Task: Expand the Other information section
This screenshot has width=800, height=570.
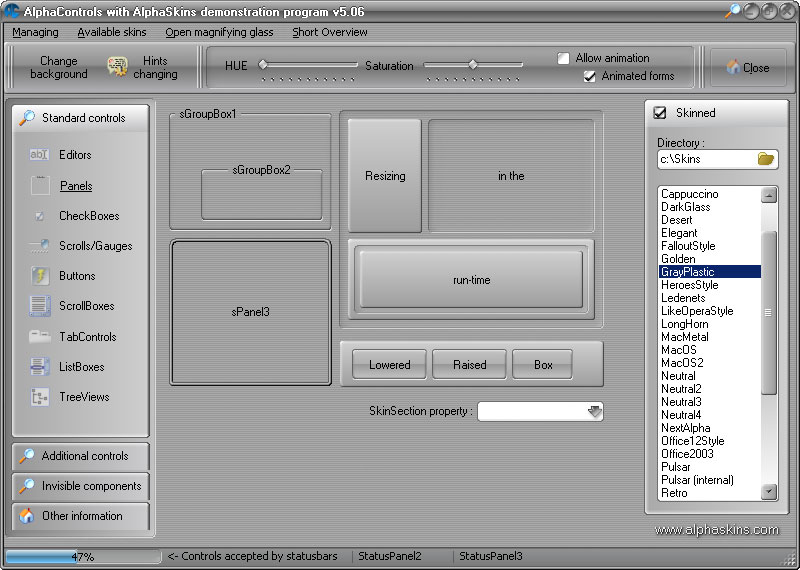Action: pyautogui.click(x=81, y=516)
